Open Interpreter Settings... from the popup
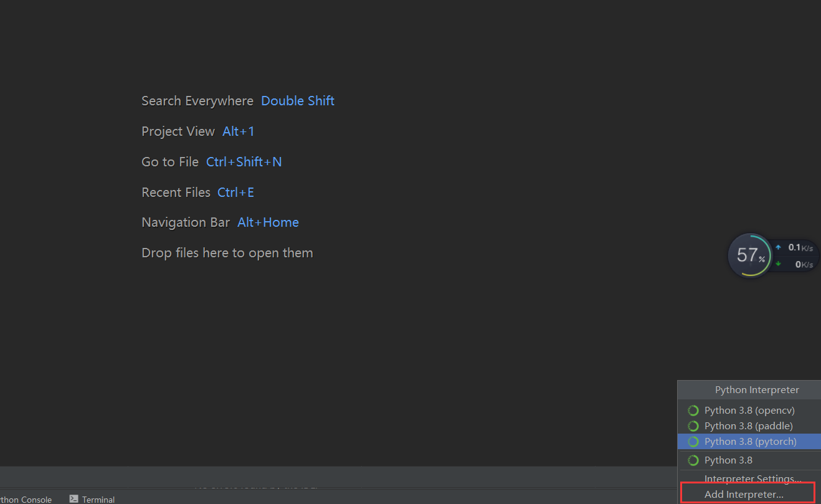This screenshot has width=821, height=504. 752,478
